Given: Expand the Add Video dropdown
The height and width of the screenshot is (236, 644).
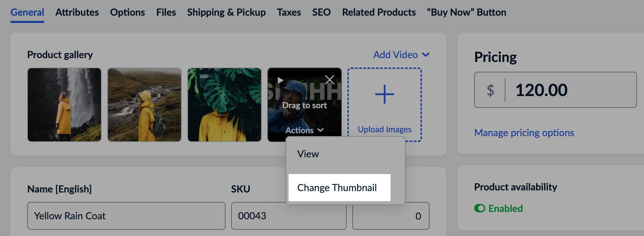Looking at the screenshot, I should click(401, 55).
